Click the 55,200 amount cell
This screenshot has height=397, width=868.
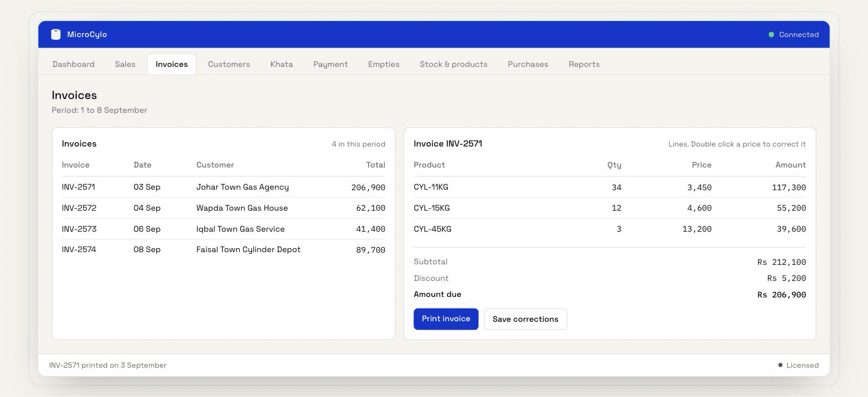pyautogui.click(x=791, y=208)
